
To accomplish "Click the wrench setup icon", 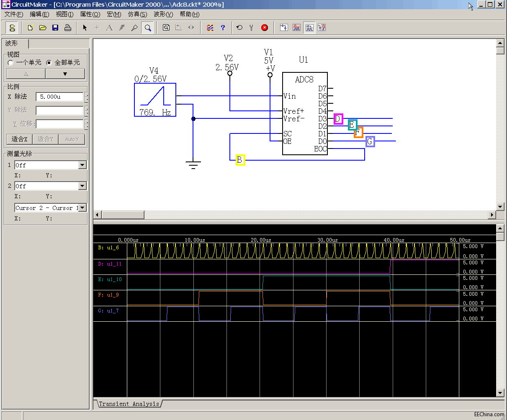I will pos(252,28).
